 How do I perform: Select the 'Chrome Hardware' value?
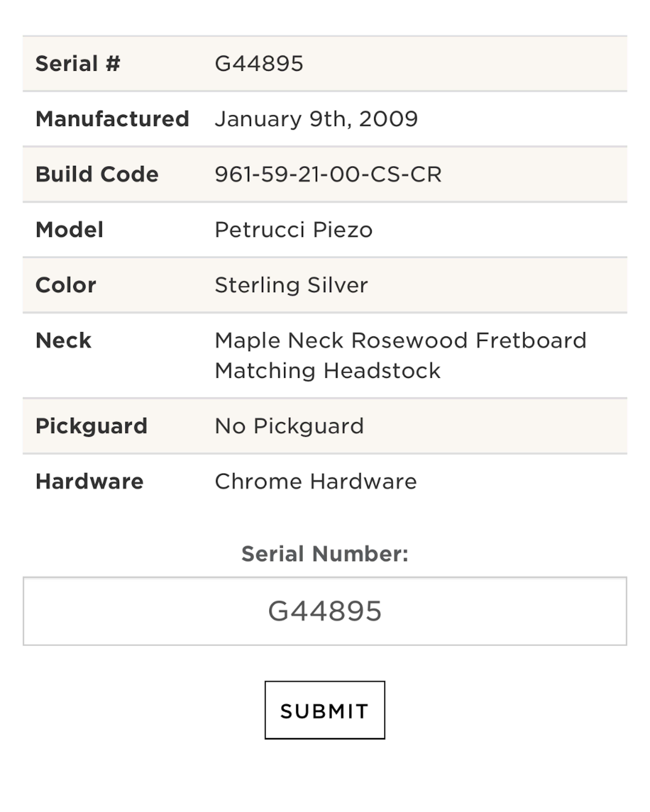(x=315, y=481)
